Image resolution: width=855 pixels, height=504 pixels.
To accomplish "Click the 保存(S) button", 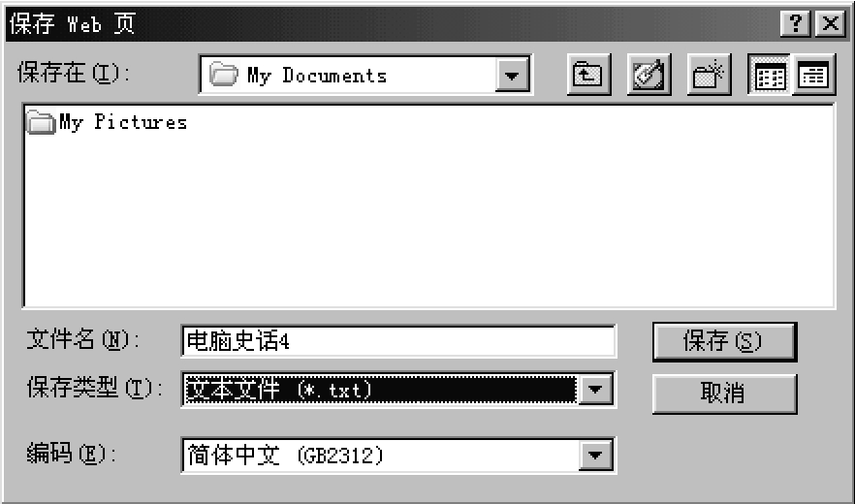I will coord(725,342).
